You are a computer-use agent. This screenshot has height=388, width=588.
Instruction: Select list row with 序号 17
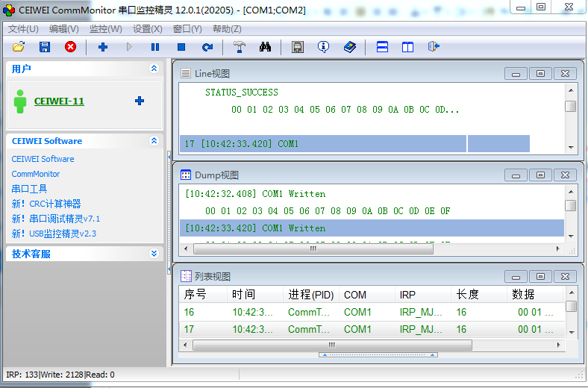click(x=372, y=329)
